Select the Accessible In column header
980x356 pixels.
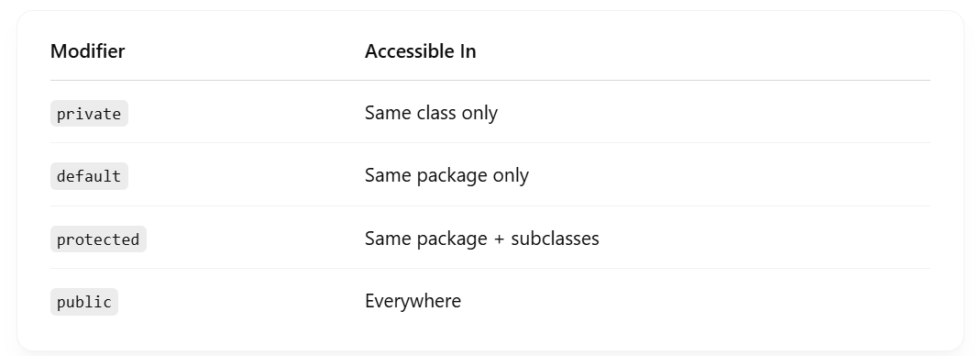click(x=420, y=51)
